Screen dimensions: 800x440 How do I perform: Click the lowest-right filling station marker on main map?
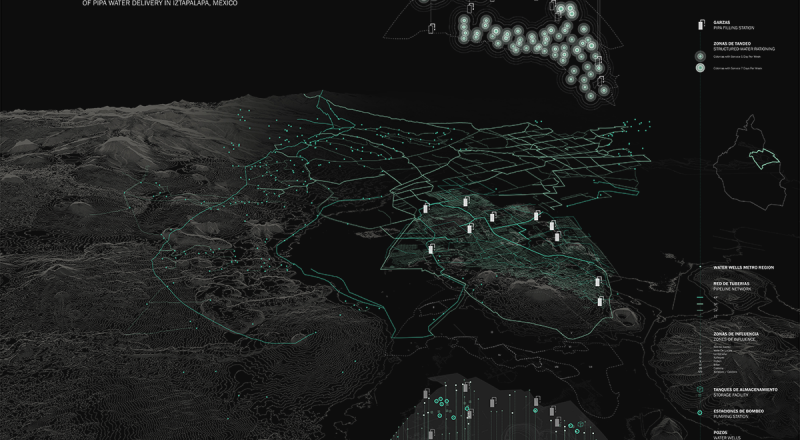click(x=599, y=303)
